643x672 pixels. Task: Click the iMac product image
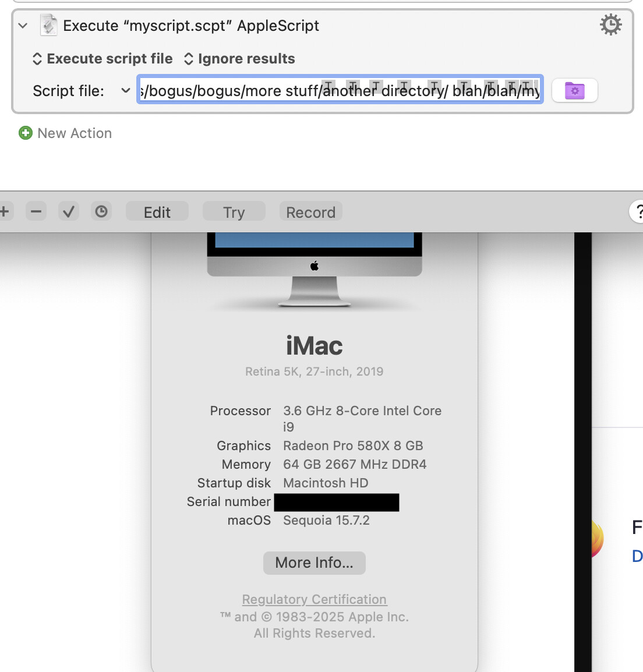[315, 268]
